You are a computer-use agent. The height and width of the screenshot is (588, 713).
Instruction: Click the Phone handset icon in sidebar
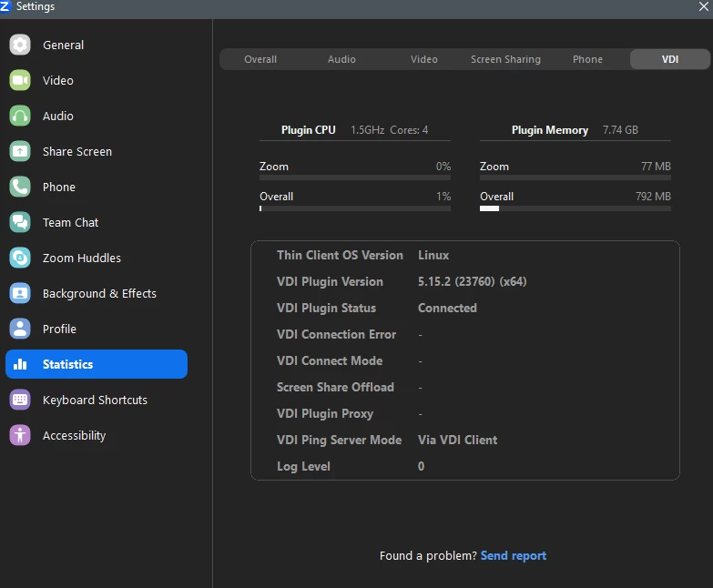click(x=20, y=187)
